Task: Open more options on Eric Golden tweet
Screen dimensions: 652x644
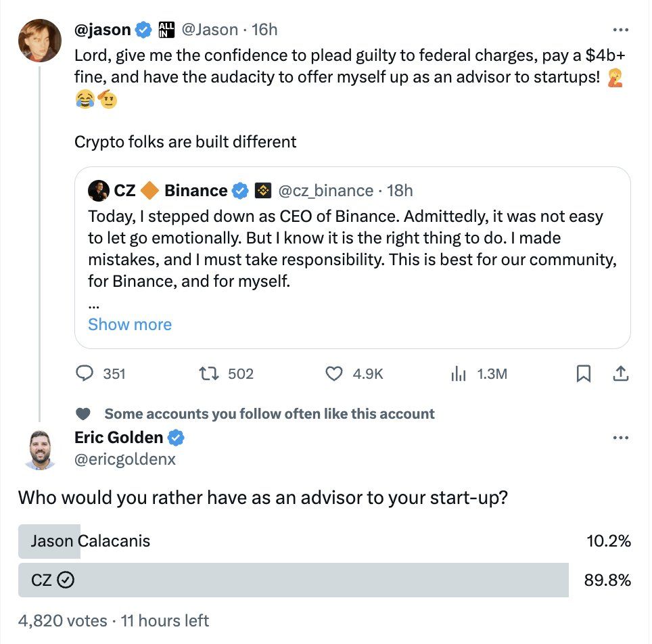Action: [x=620, y=438]
